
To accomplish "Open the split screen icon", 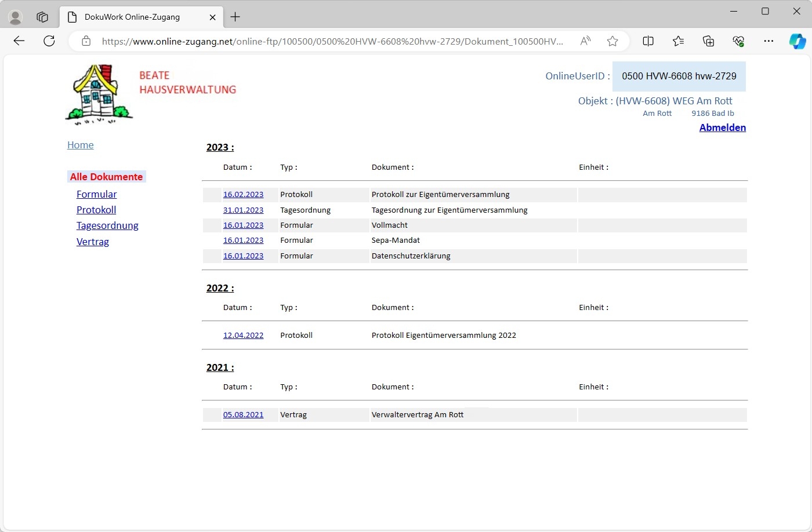I will (648, 41).
